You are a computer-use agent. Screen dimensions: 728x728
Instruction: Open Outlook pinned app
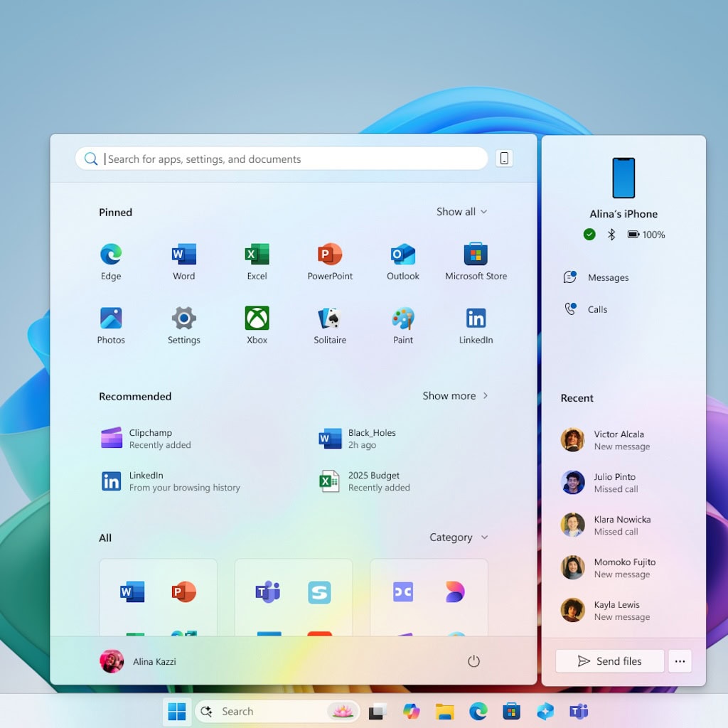click(x=402, y=262)
